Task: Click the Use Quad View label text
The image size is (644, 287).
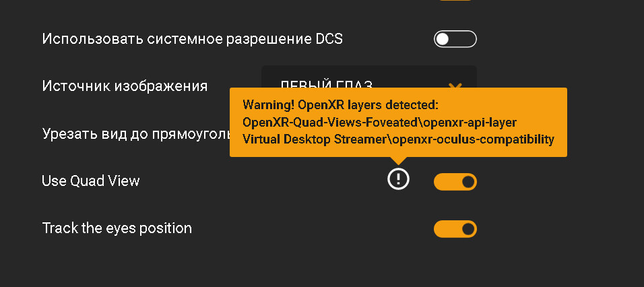Action: click(91, 181)
